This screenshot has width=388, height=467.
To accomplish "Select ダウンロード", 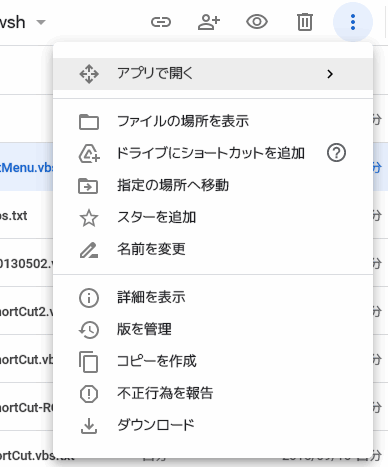I will (213, 425).
